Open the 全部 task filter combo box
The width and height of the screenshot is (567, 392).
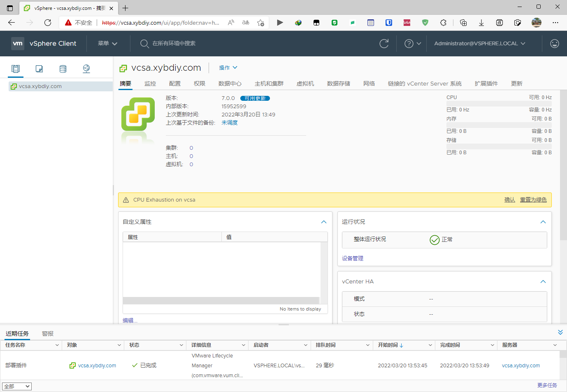click(x=17, y=386)
